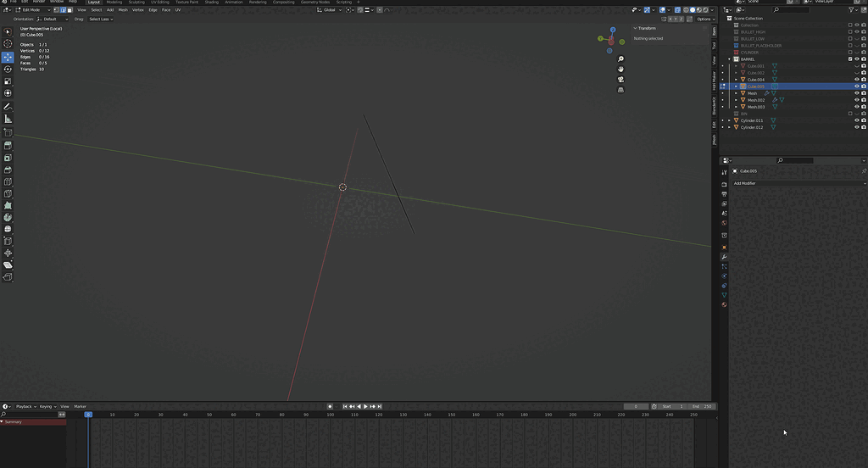This screenshot has height=468, width=868.
Task: Toggle visibility eye for Cylinder.012
Action: pos(857,127)
